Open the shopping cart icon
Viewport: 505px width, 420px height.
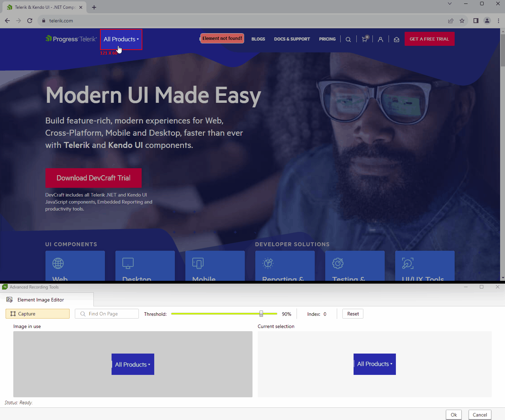365,39
